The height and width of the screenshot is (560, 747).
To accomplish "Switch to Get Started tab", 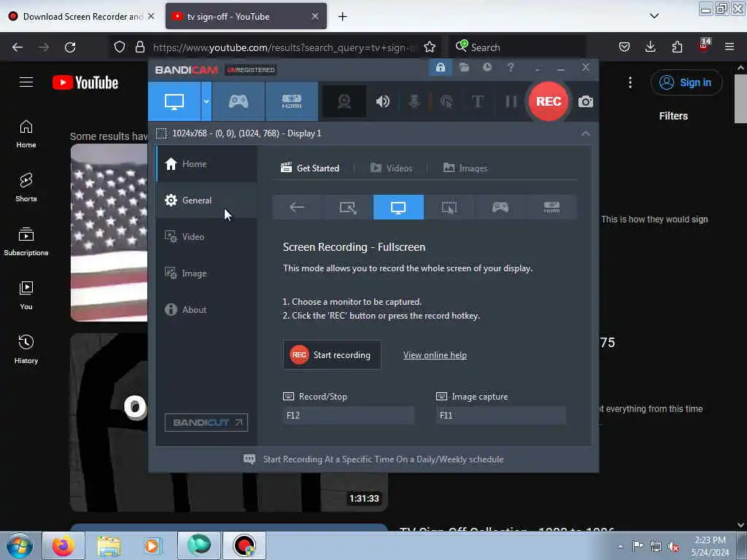I will [x=310, y=168].
